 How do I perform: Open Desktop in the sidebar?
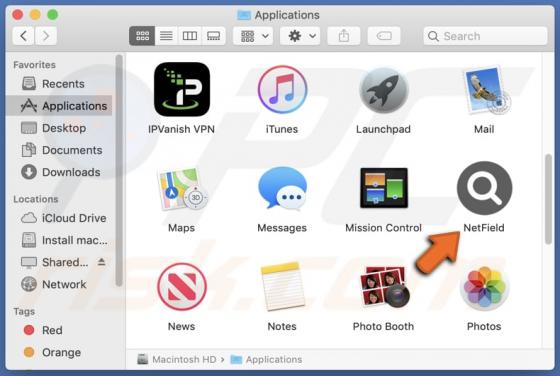[60, 128]
